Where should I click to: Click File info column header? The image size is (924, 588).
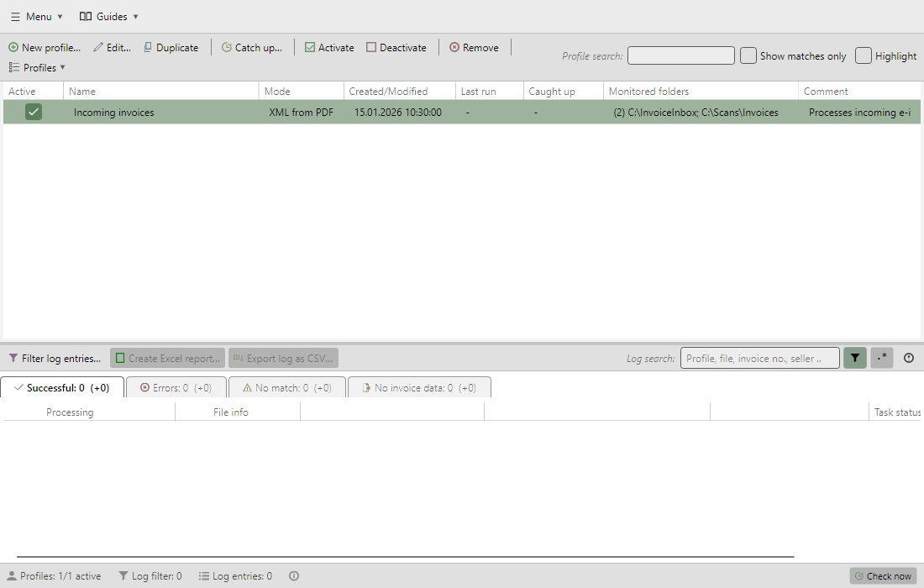pyautogui.click(x=231, y=412)
